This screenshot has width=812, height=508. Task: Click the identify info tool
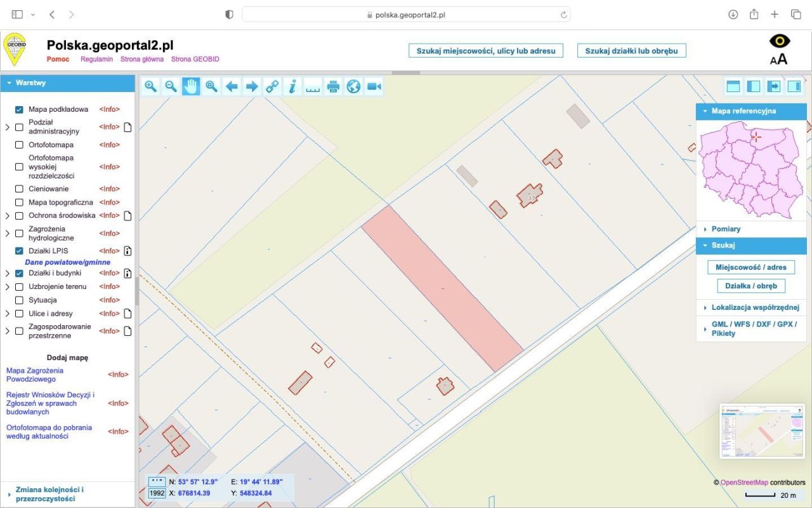pos(292,86)
